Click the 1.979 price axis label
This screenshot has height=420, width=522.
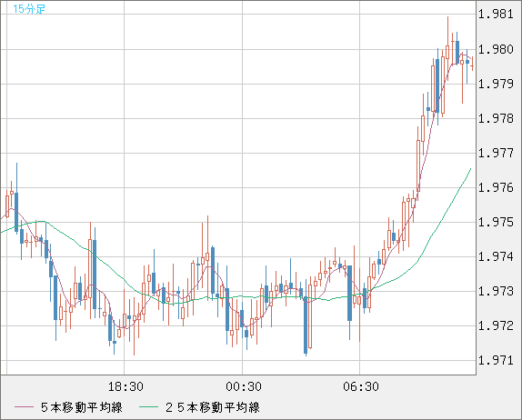496,84
